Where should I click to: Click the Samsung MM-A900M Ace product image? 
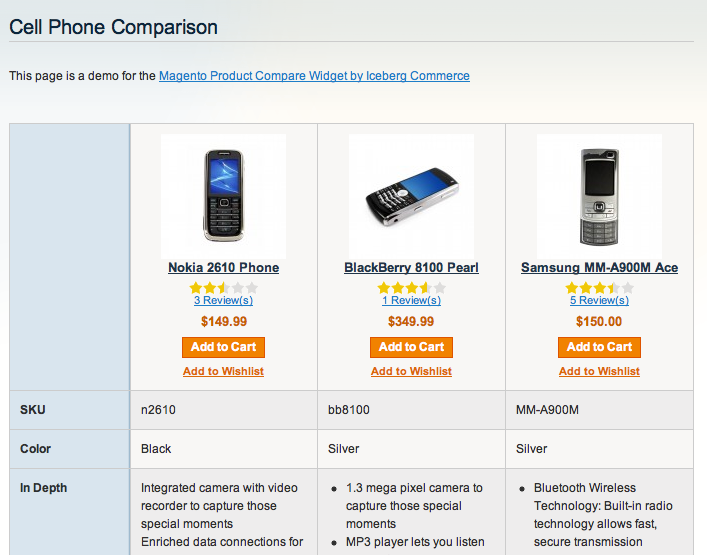click(599, 196)
